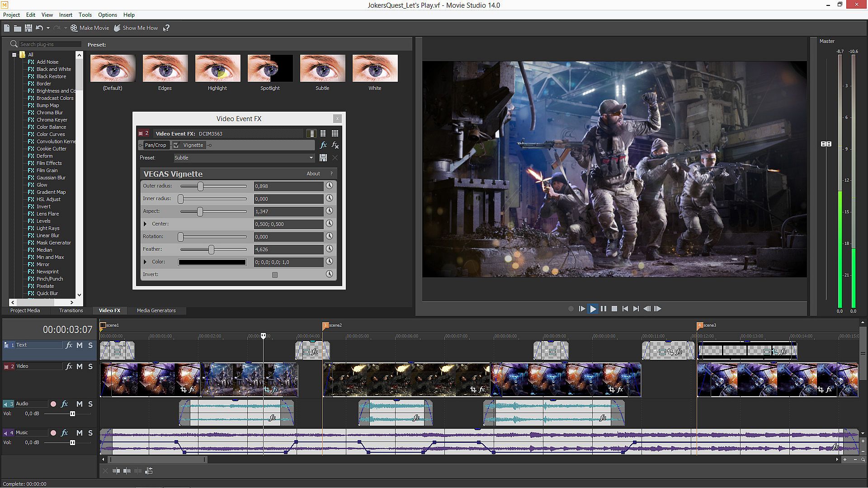Click the Undo arrow icon
This screenshot has width=868, height=488.
point(39,28)
